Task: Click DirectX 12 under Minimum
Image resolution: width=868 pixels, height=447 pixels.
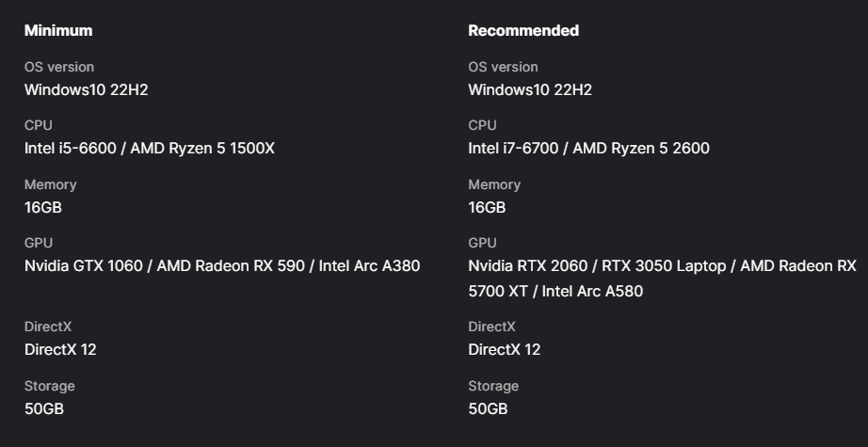Action: [60, 350]
